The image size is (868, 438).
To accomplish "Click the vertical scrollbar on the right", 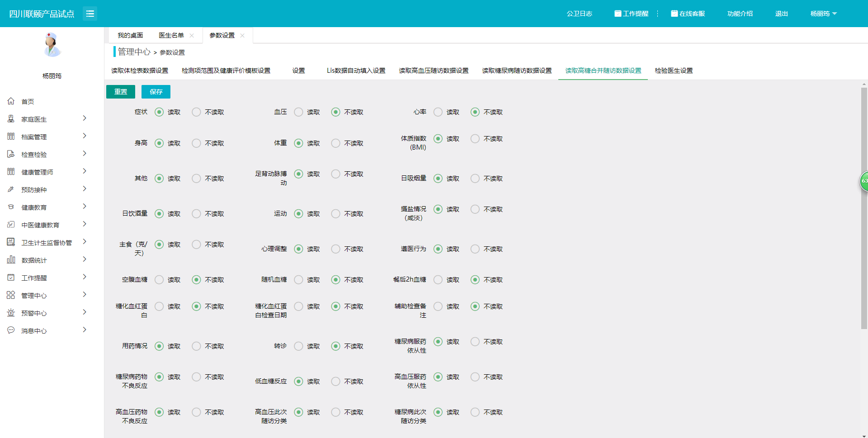I will [x=864, y=208].
